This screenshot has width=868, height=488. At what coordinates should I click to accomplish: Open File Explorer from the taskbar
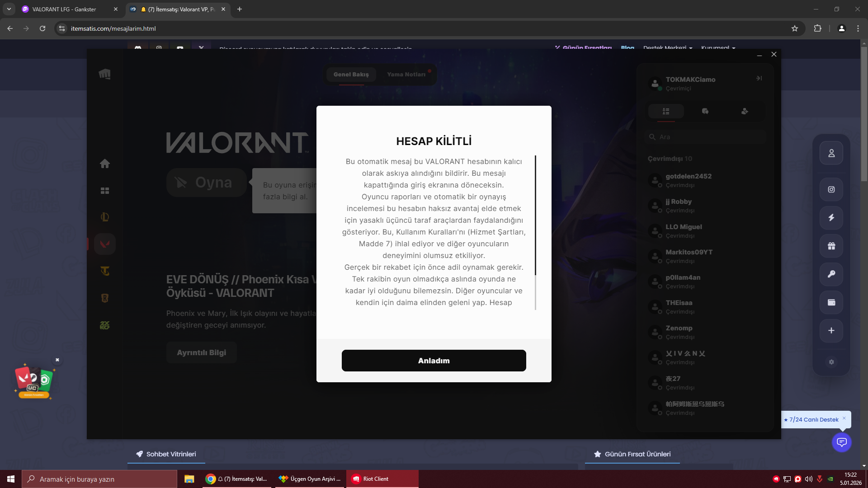(x=189, y=479)
